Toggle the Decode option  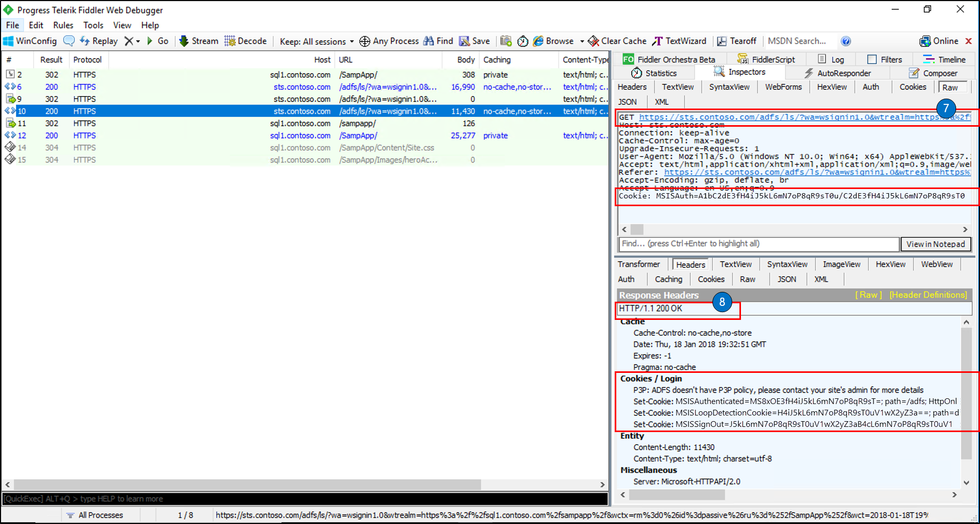[x=245, y=41]
